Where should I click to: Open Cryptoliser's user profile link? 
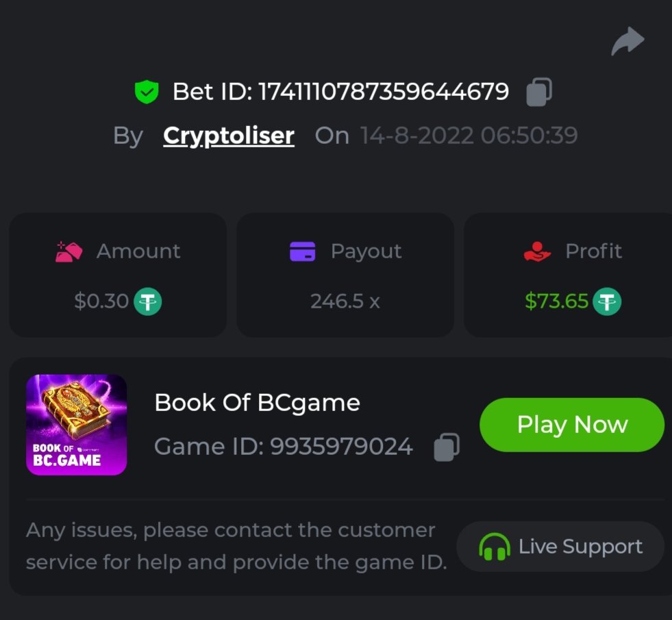pos(229,136)
